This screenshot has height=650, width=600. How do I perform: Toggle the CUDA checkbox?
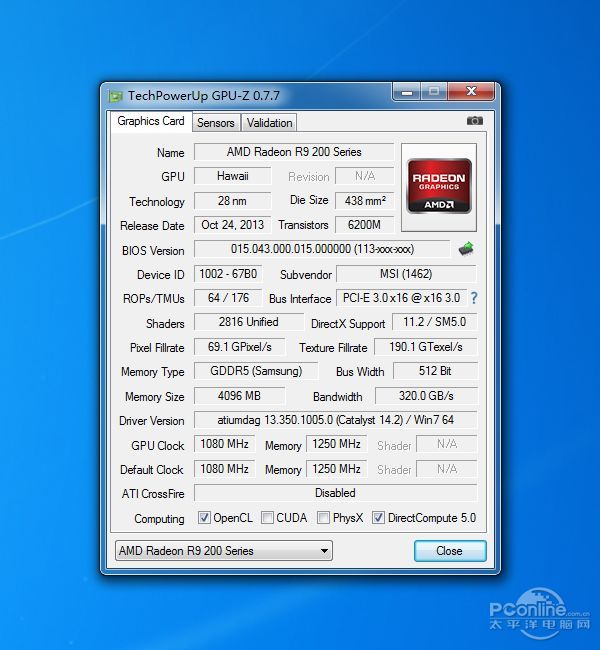pyautogui.click(x=267, y=517)
